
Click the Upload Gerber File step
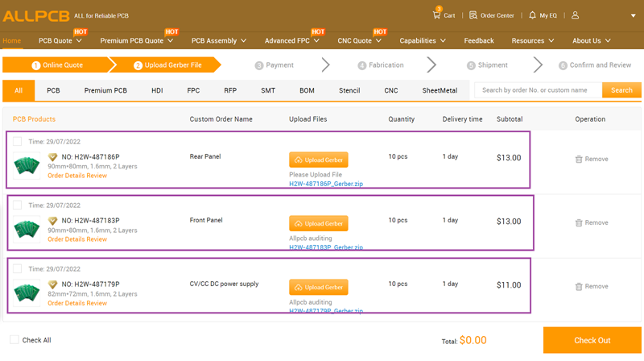point(167,65)
